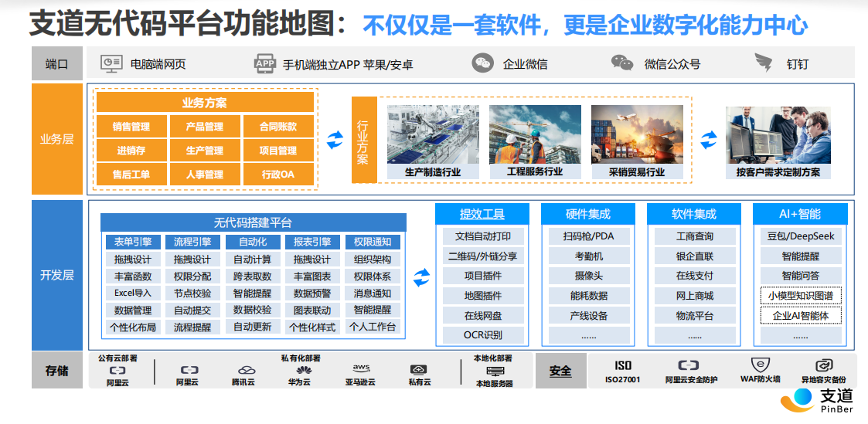Screen dimensions: 868x424
Task: Click the 个人工作台 cell
Action: [x=373, y=327]
